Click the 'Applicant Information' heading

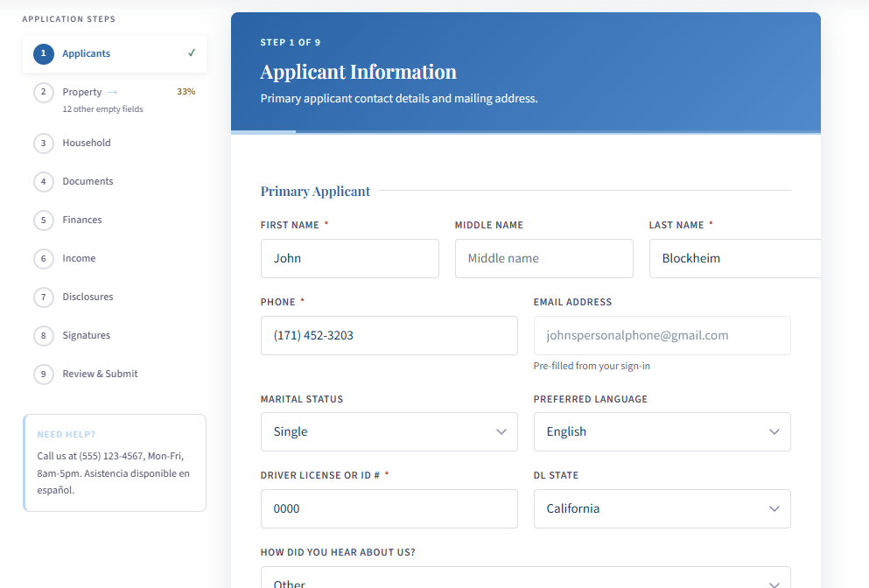point(359,72)
